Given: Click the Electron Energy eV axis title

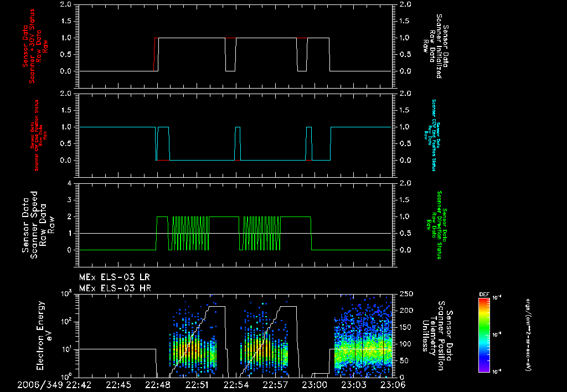Looking at the screenshot, I should (44, 335).
